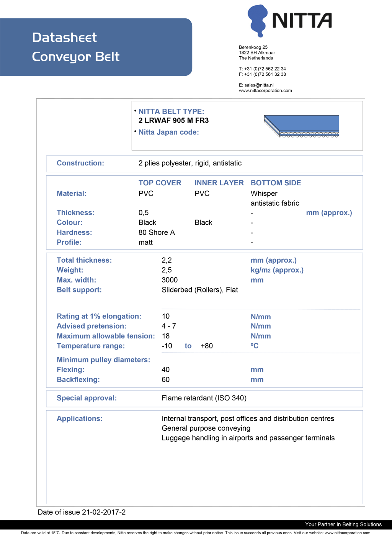
Task: Click the 'Profile:' row label
Action: pos(69,243)
